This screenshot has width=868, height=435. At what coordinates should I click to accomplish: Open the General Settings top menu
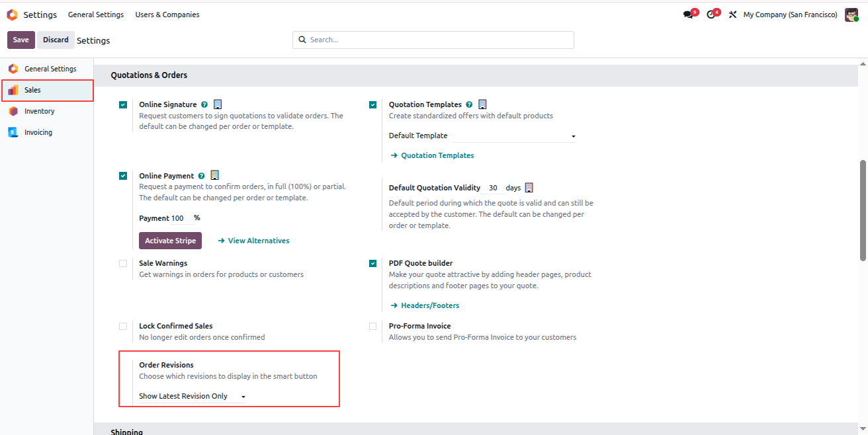click(96, 15)
